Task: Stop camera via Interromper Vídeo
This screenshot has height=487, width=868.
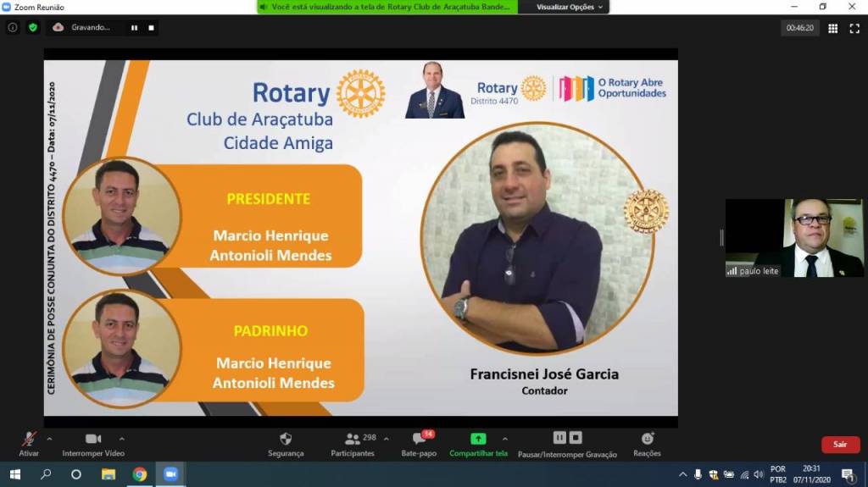Action: tap(93, 440)
